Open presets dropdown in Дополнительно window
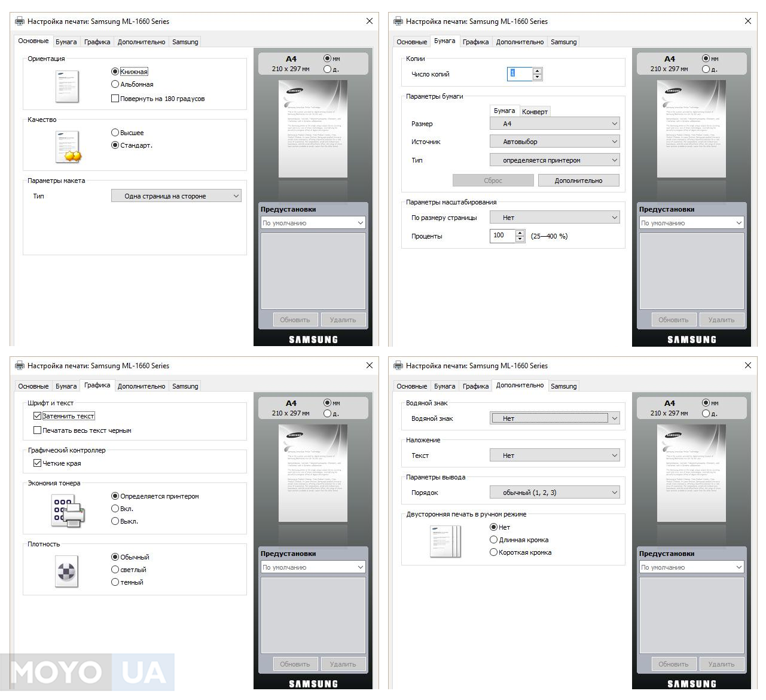 (x=692, y=567)
